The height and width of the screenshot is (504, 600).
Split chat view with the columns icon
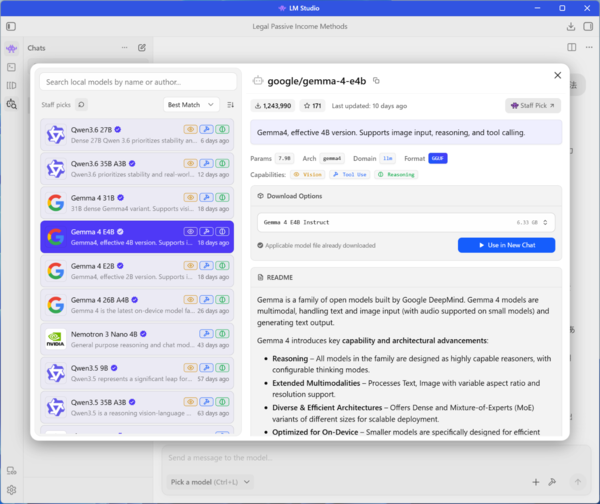(572, 47)
